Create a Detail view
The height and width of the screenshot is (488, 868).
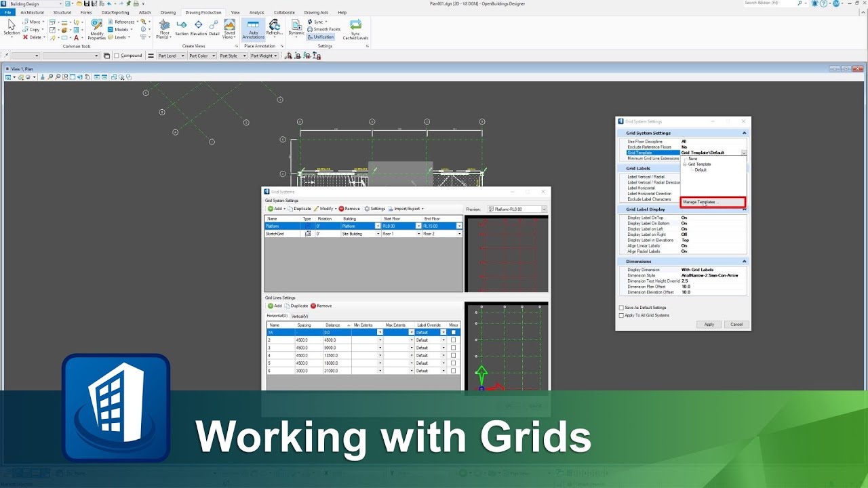click(214, 28)
